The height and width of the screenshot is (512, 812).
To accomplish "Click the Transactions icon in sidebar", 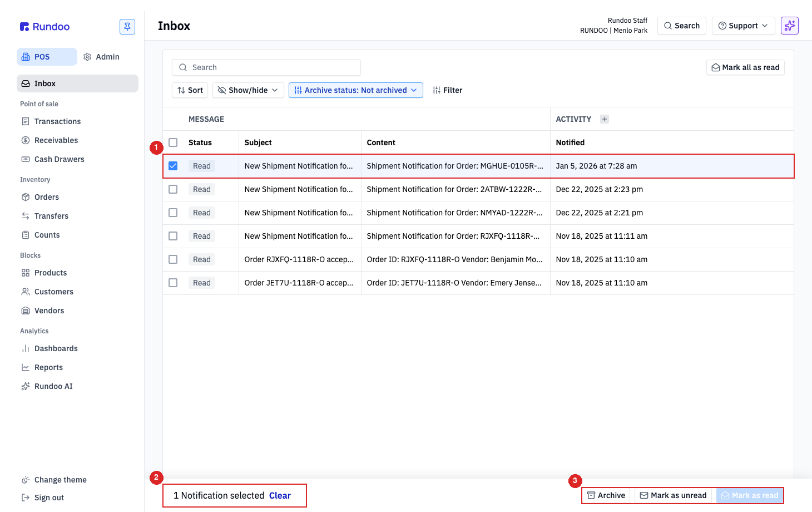I will tap(26, 121).
